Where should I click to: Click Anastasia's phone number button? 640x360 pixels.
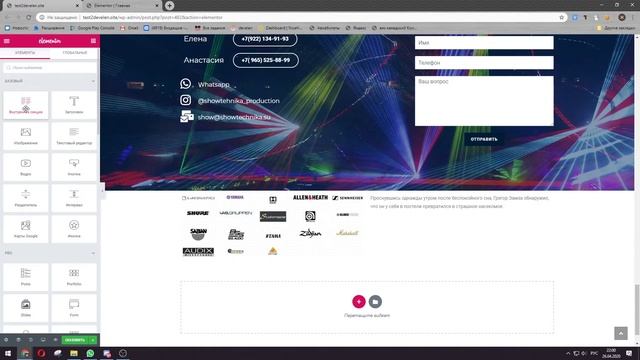click(266, 60)
